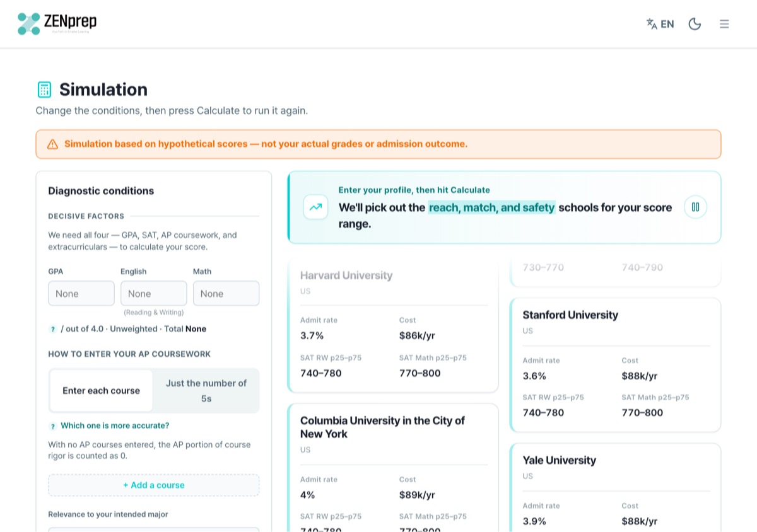Screen dimensions: 757x532
Task: Click Stanford's 3.6% admit rate value
Action: pos(534,376)
